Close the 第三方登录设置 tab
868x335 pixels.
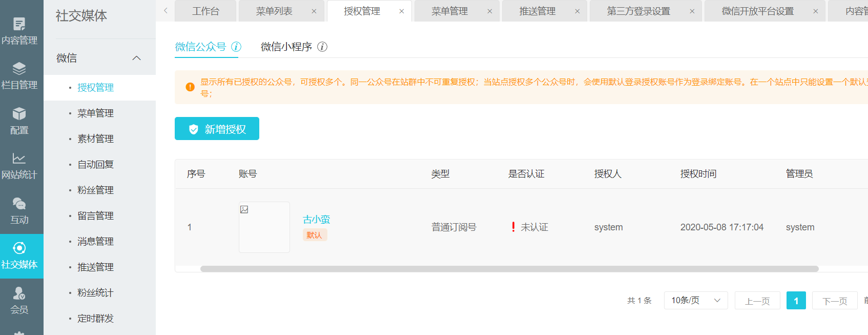coord(692,11)
